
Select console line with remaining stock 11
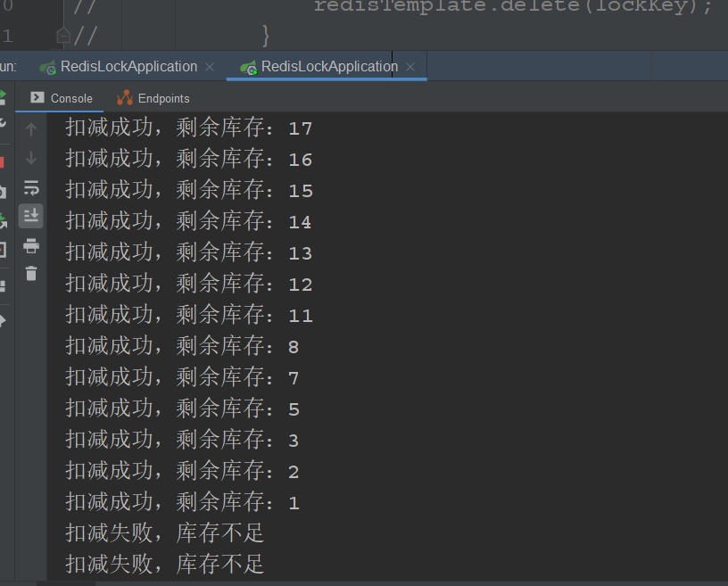189,315
